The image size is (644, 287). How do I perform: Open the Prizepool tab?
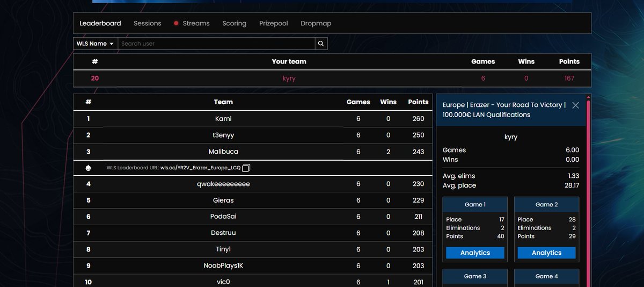pyautogui.click(x=274, y=24)
